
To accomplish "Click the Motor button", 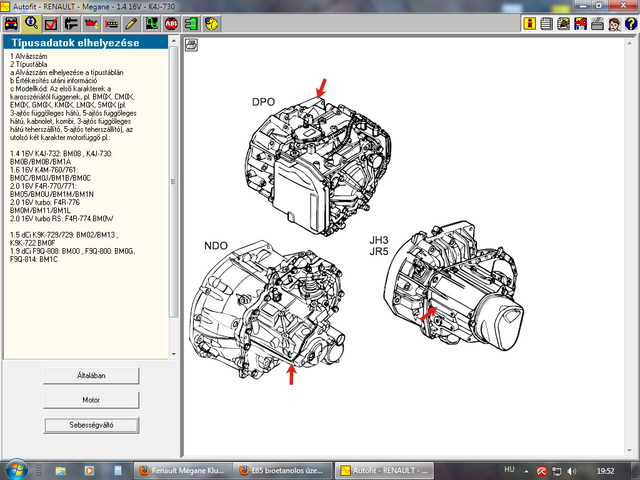I will coord(91,400).
